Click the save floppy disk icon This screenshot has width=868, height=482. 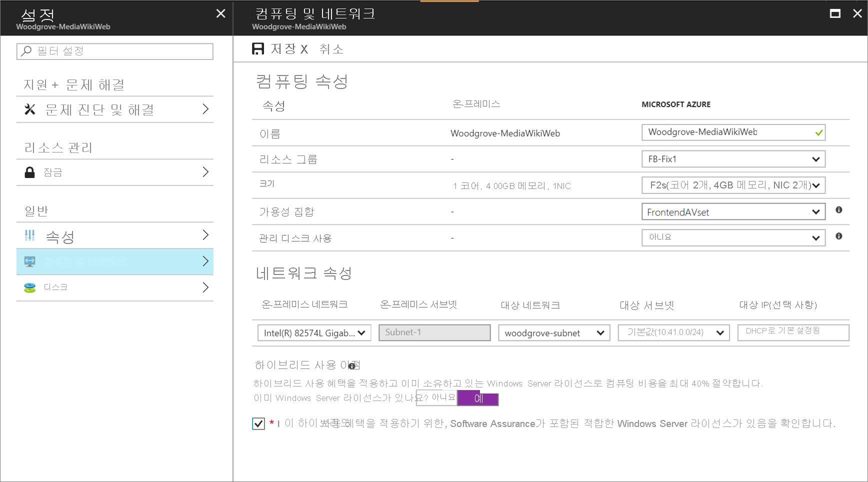pos(258,48)
